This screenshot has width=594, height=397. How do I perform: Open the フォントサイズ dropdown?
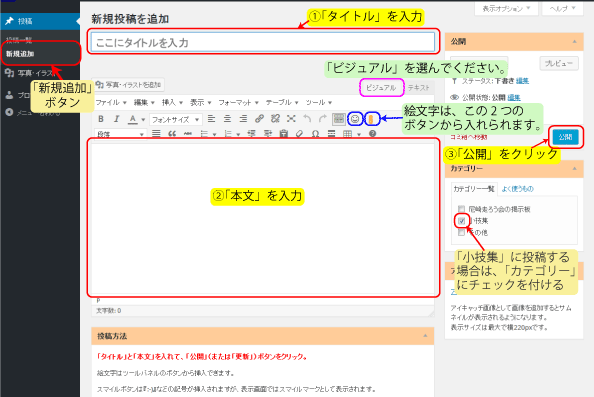tap(175, 119)
